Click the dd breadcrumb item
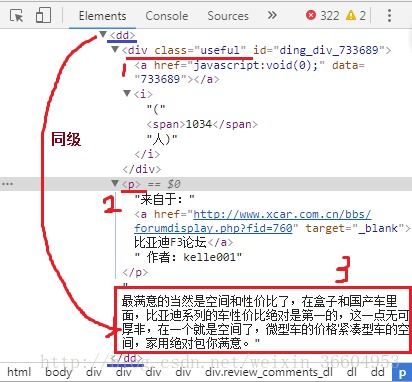This screenshot has height=382, width=412. point(378,372)
